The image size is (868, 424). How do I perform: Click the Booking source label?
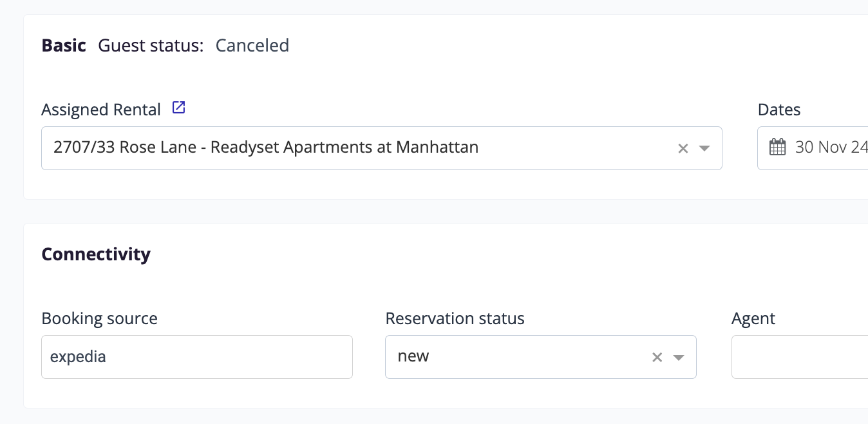pos(99,319)
